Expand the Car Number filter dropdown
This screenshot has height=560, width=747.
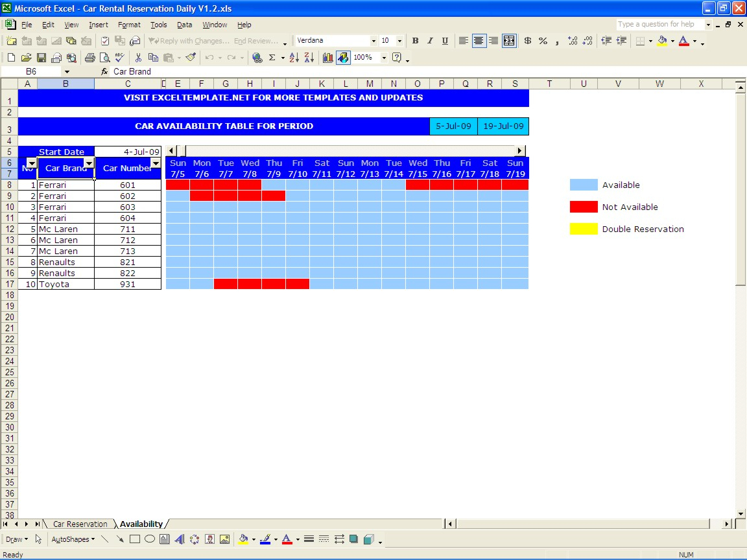point(156,163)
